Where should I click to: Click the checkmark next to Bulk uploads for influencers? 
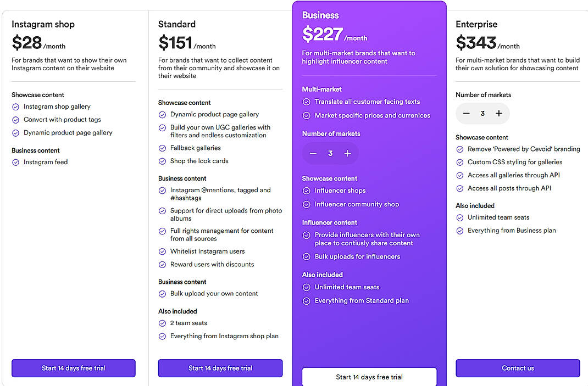pyautogui.click(x=306, y=256)
